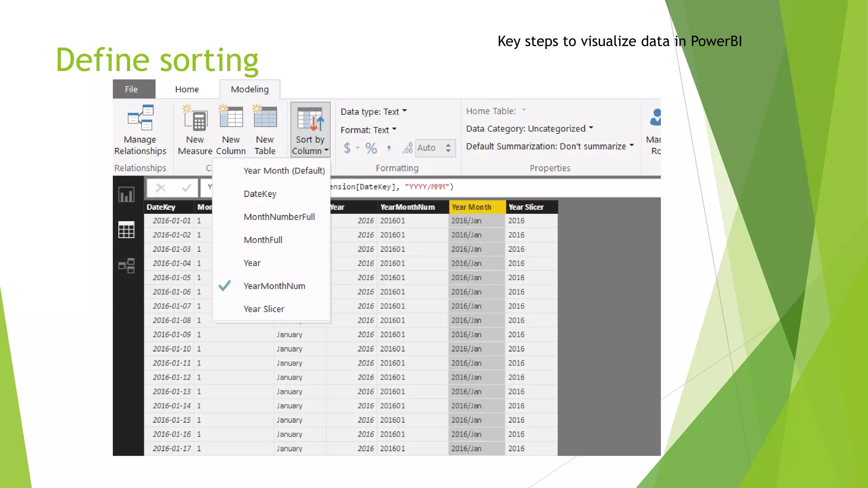Click the currency format dollar icon
This screenshot has height=488, width=868.
point(347,148)
